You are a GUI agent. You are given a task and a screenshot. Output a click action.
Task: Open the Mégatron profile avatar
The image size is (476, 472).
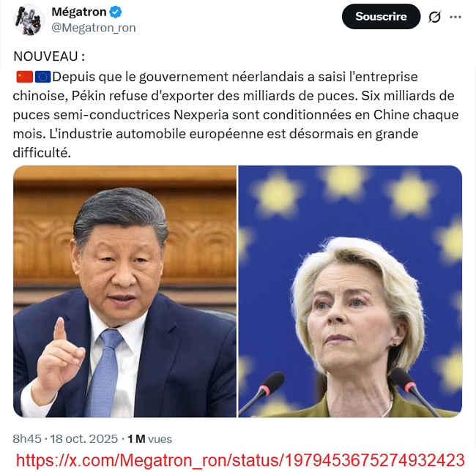pos(29,20)
